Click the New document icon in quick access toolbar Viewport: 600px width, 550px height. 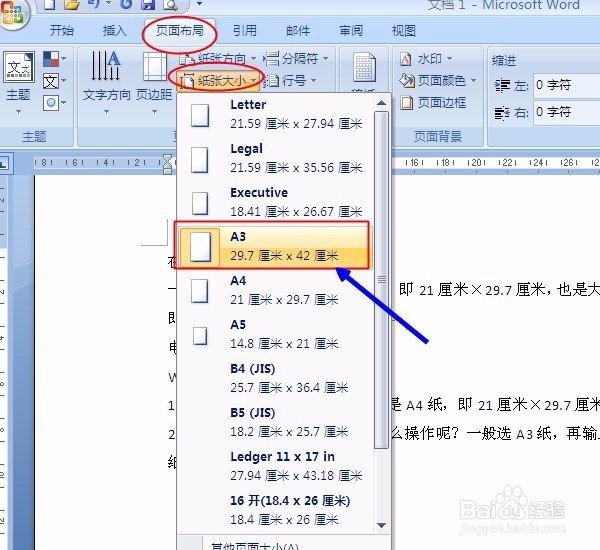(50, 5)
